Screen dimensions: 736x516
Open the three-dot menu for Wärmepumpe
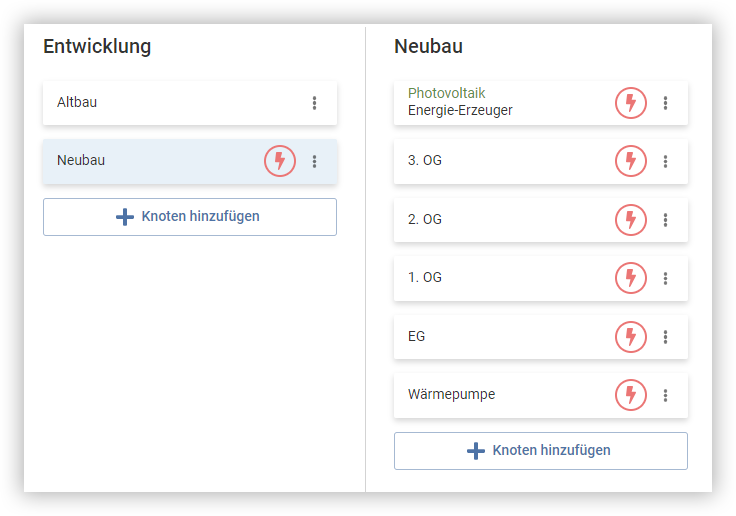tap(666, 395)
